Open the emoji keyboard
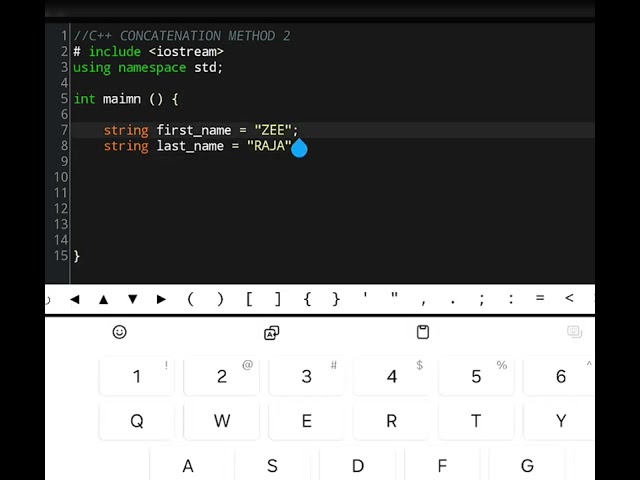 (x=120, y=332)
